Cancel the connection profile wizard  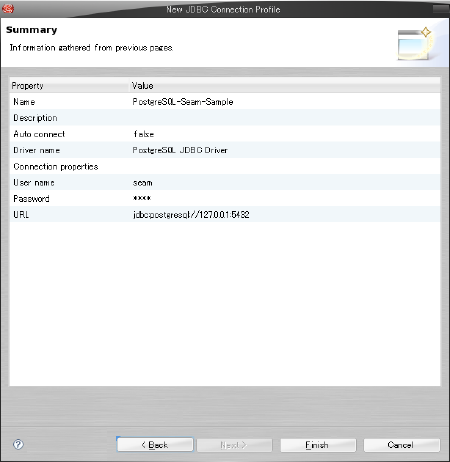click(x=402, y=445)
